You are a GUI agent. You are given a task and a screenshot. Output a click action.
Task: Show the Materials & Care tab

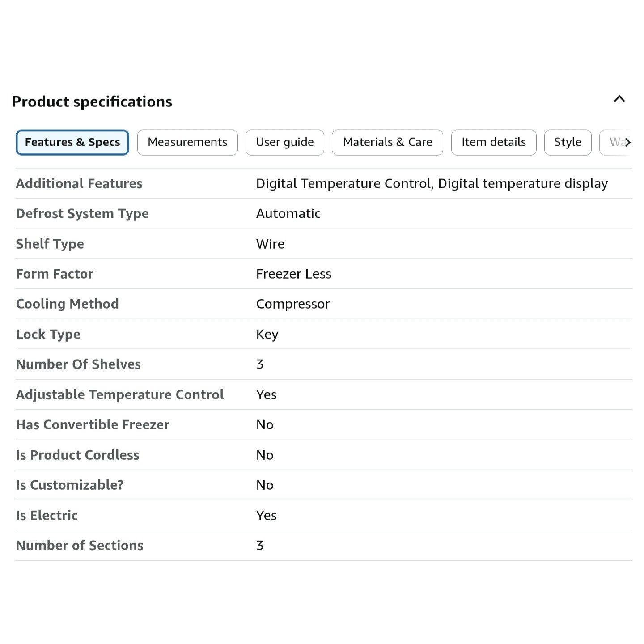[387, 142]
